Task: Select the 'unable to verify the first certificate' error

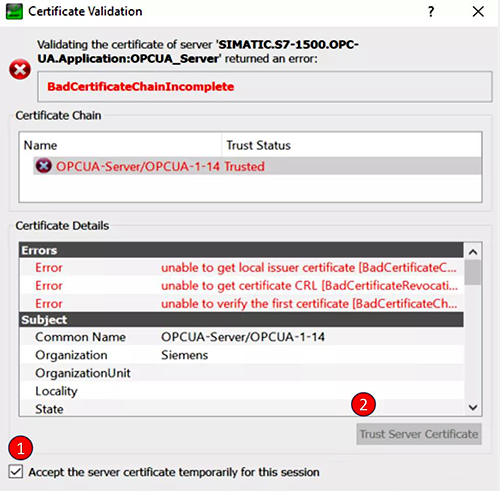Action: click(242, 304)
